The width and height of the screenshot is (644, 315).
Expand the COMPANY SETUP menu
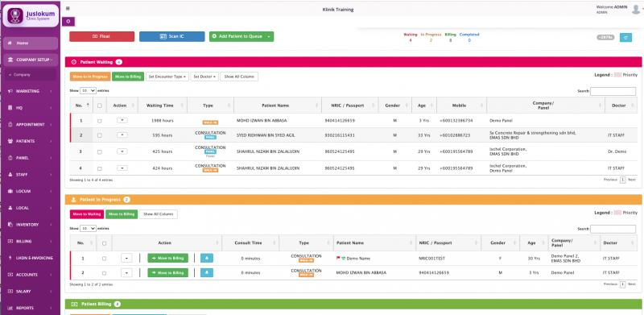tap(31, 60)
